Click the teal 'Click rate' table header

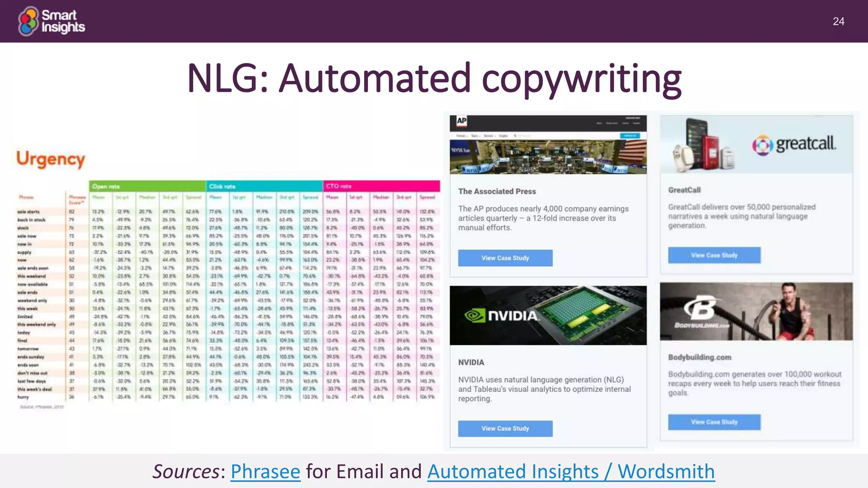(x=264, y=186)
